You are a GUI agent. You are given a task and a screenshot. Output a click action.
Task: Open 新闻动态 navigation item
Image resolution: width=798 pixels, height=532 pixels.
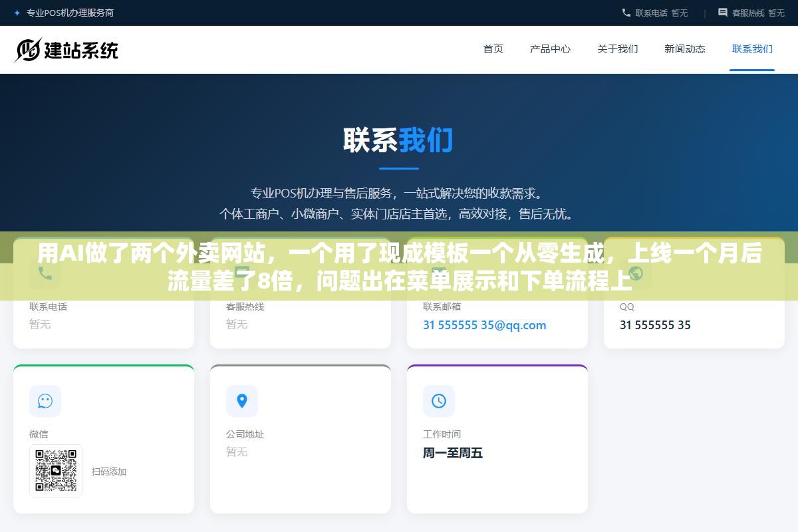pyautogui.click(x=685, y=49)
